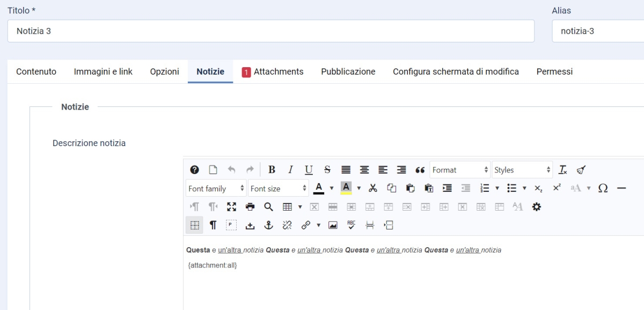Open the editor help icon
The image size is (644, 310).
coord(195,170)
